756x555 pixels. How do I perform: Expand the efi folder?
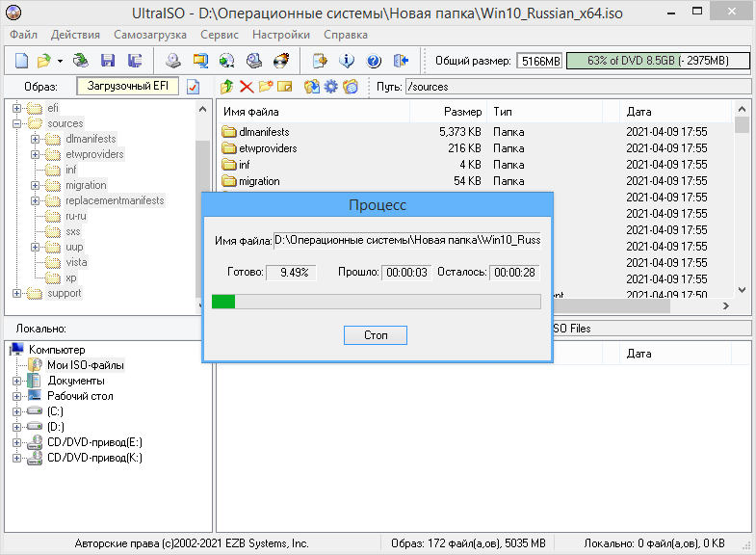coord(17,108)
